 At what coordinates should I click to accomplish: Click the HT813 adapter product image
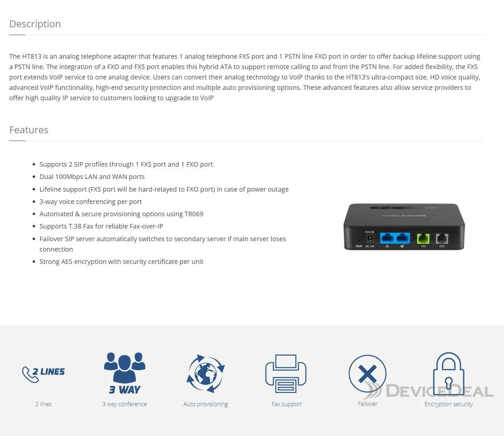(404, 227)
